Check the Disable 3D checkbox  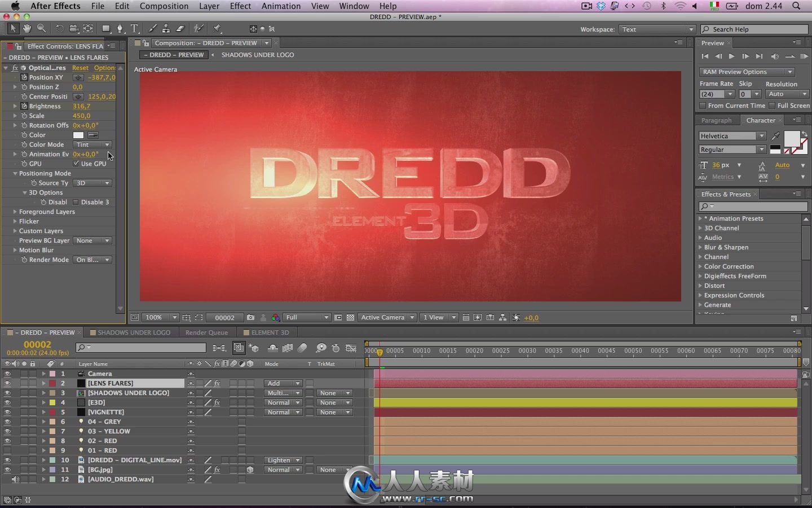(76, 202)
